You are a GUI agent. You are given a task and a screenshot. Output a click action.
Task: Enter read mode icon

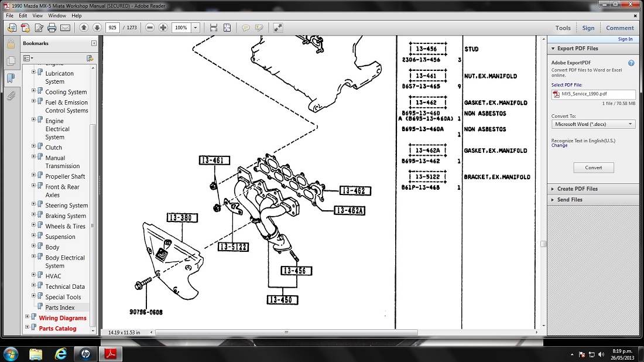[x=278, y=28]
